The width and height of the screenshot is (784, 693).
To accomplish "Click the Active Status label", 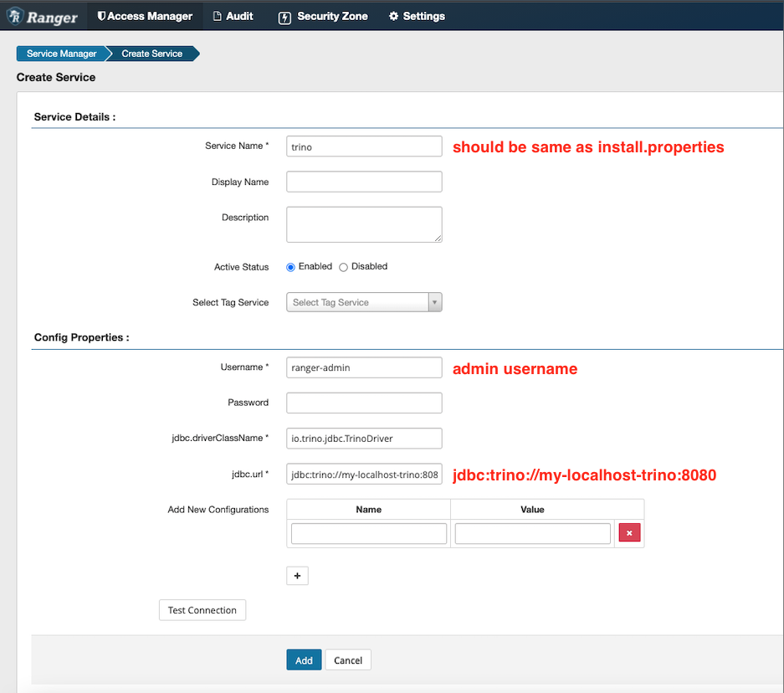I will point(241,267).
